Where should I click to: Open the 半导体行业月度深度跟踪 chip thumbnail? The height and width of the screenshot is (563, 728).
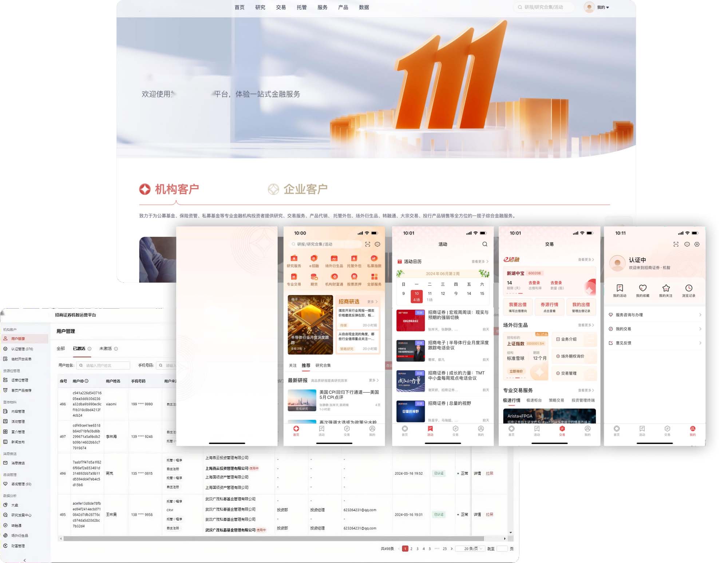(x=310, y=325)
